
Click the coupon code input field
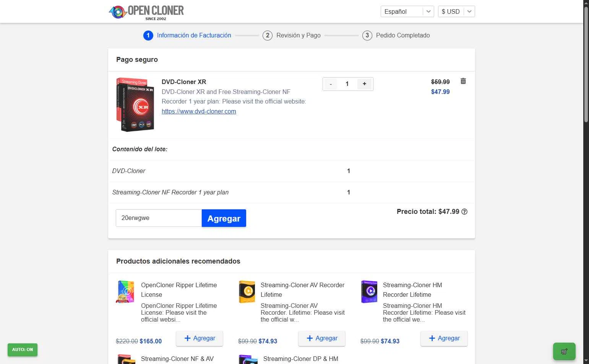(159, 218)
